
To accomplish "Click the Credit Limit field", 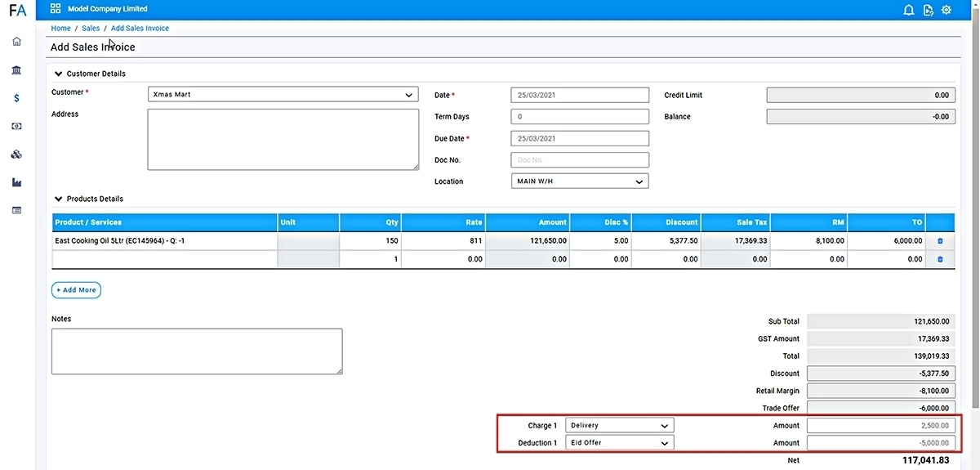I will tap(861, 96).
